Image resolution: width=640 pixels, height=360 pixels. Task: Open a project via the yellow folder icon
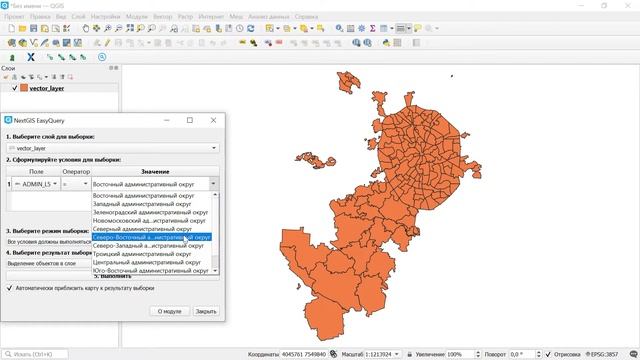22,28
